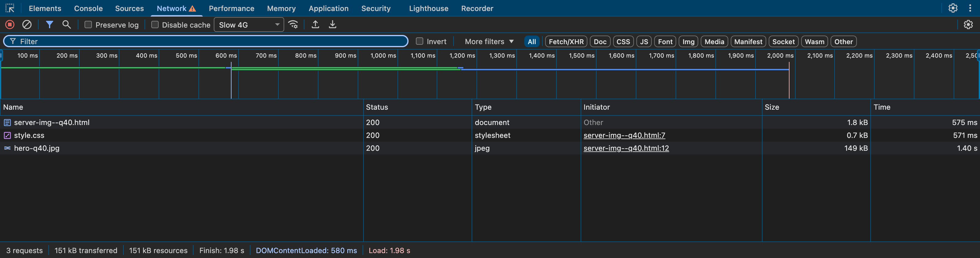Sort requests by Type column header
980x258 pixels.
526,107
